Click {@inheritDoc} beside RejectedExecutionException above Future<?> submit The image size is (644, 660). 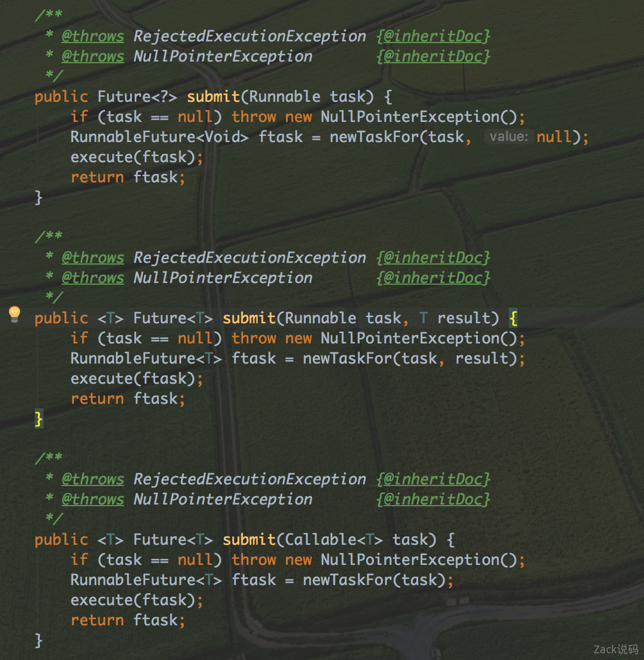(433, 36)
